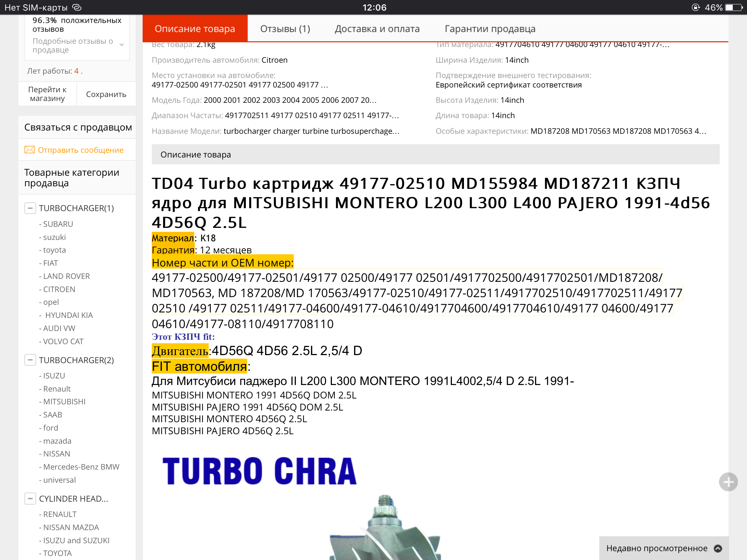The image size is (747, 560).
Task: Click the Recently viewed arrow icon
Action: pos(718,548)
